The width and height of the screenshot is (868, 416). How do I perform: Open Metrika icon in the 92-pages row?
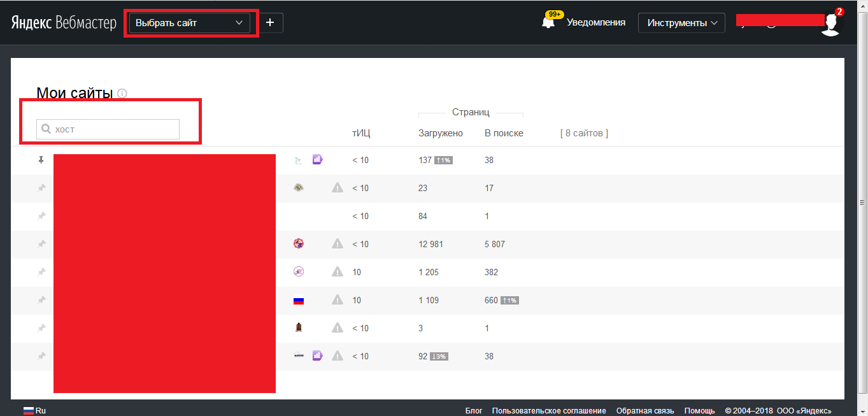(x=317, y=356)
